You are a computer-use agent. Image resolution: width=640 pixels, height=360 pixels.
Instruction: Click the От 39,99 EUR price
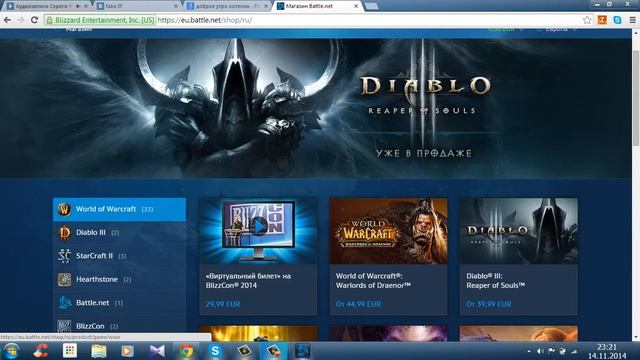pos(489,304)
